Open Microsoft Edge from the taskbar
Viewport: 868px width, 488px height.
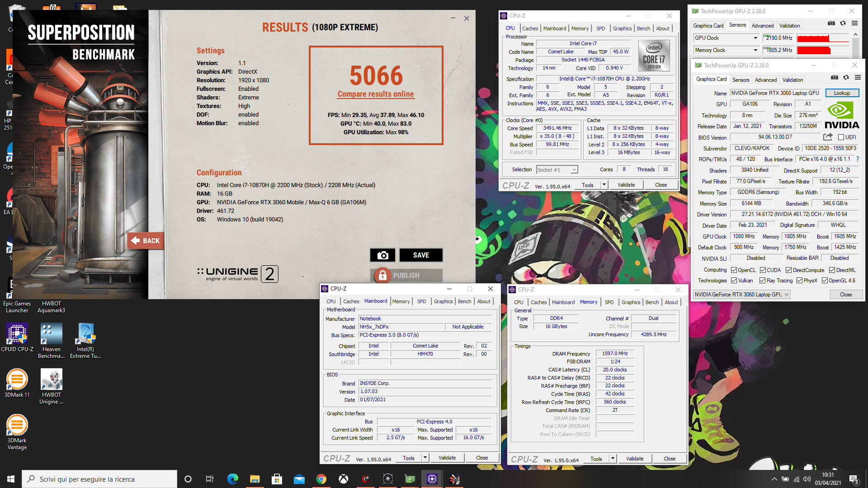click(232, 479)
